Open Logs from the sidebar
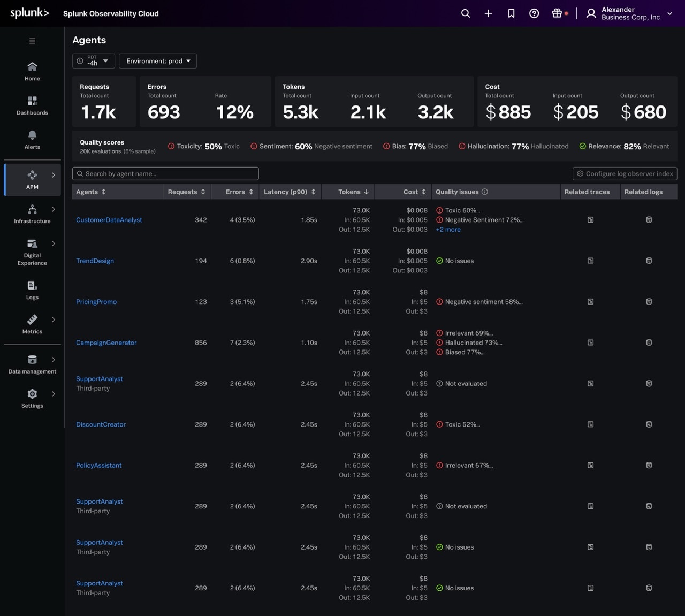 [x=32, y=290]
